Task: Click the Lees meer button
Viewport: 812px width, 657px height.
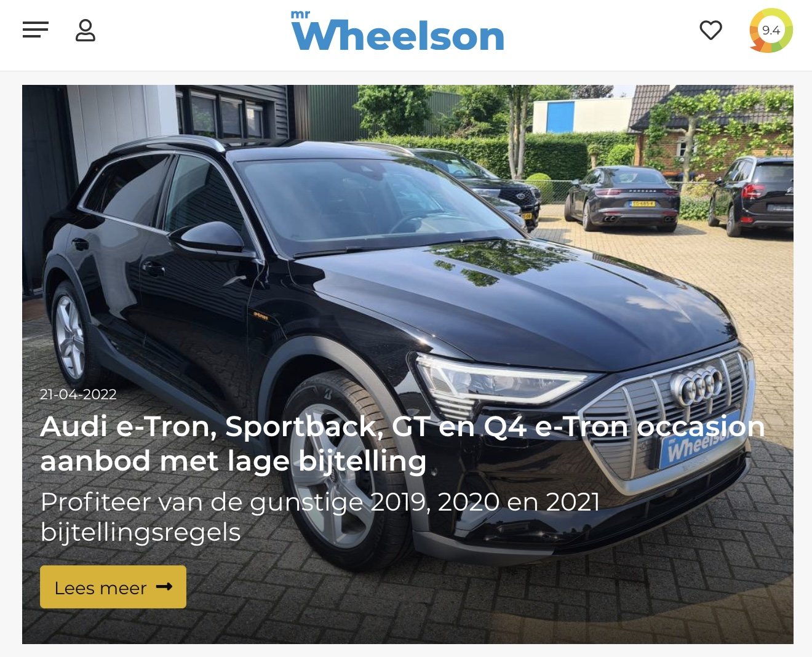Action: [x=113, y=587]
